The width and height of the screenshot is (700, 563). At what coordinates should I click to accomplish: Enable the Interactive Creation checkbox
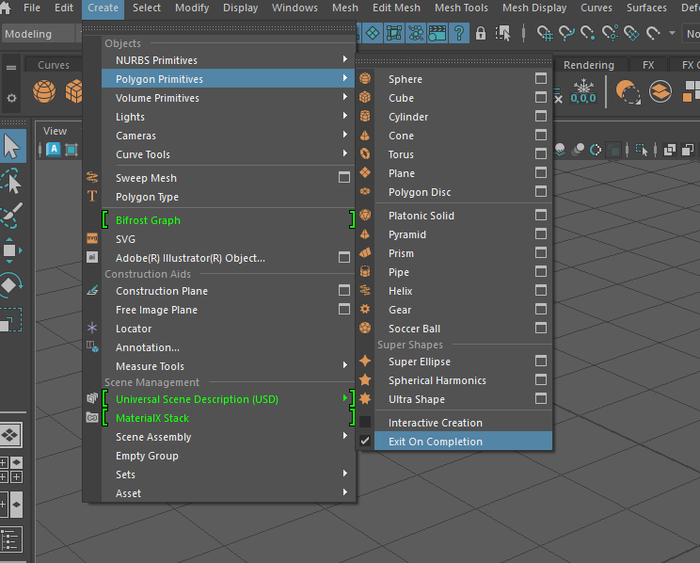pyautogui.click(x=365, y=422)
